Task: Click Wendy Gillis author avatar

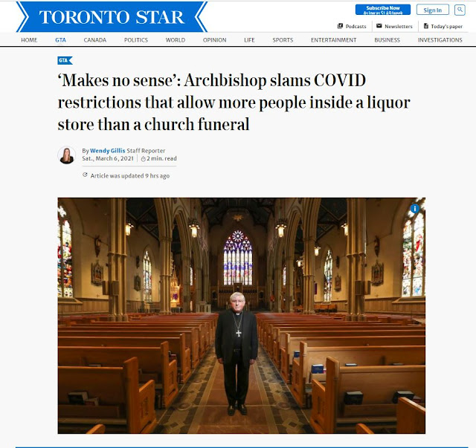Action: point(66,155)
